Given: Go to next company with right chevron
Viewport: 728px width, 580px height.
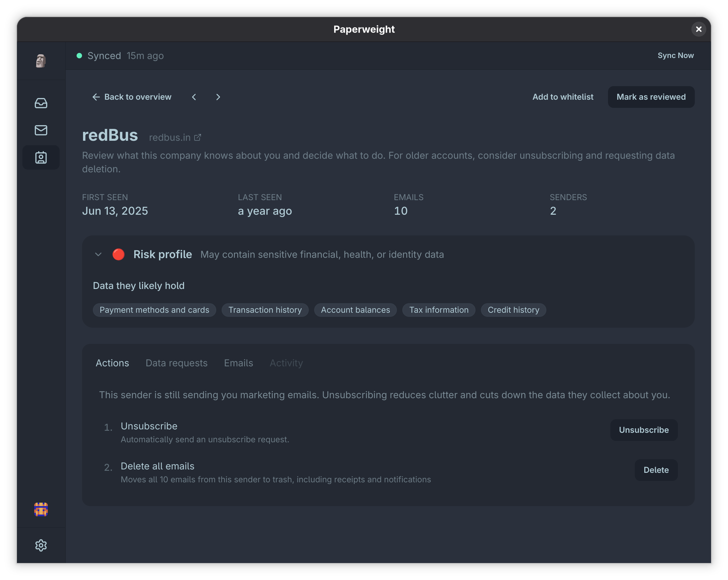Looking at the screenshot, I should point(218,97).
